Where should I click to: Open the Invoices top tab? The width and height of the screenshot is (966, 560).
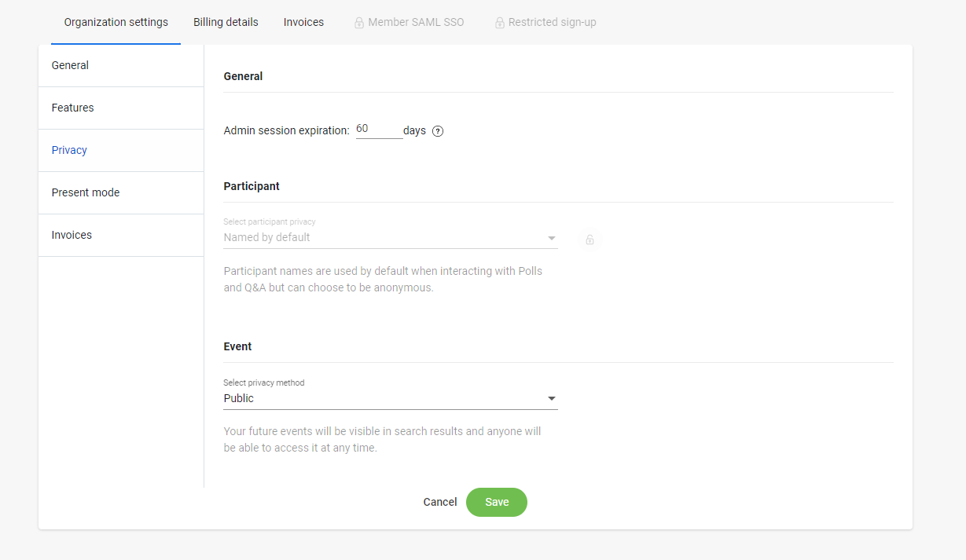303,22
